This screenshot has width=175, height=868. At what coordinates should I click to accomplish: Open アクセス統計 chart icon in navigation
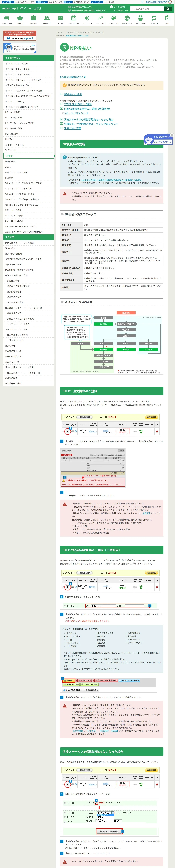coord(100,18)
